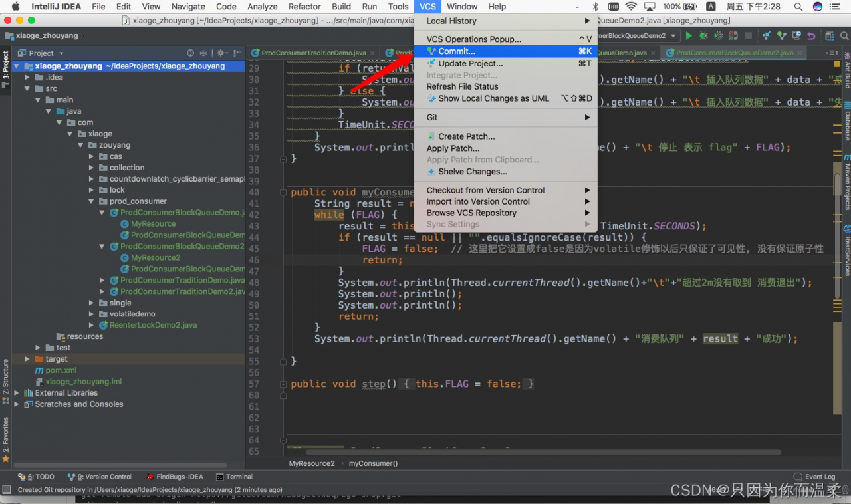The image size is (851, 504).
Task: Toggle the Ant Build side panel
Action: [x=847, y=70]
